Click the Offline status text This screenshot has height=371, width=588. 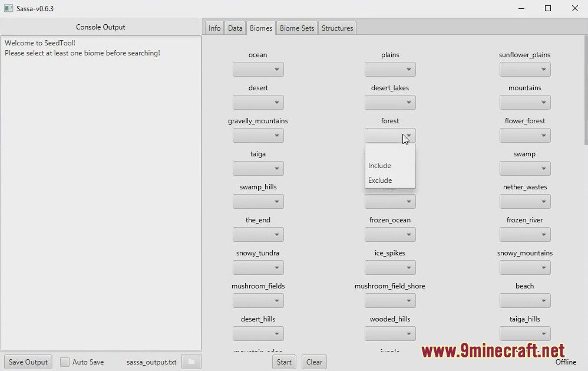(x=566, y=362)
